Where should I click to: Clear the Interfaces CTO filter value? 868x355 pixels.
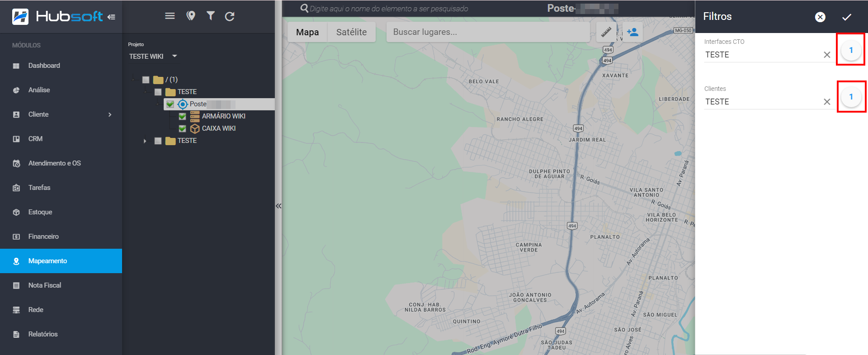827,55
